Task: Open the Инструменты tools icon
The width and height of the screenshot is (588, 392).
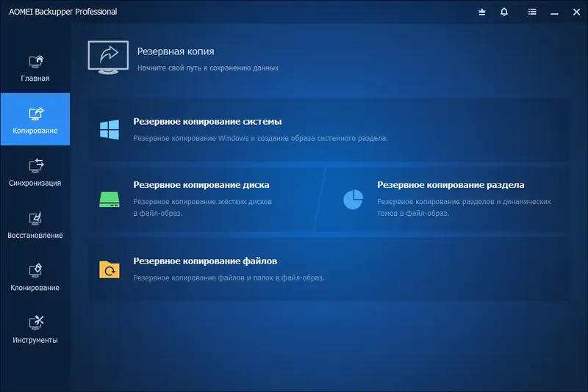Action: (x=36, y=323)
